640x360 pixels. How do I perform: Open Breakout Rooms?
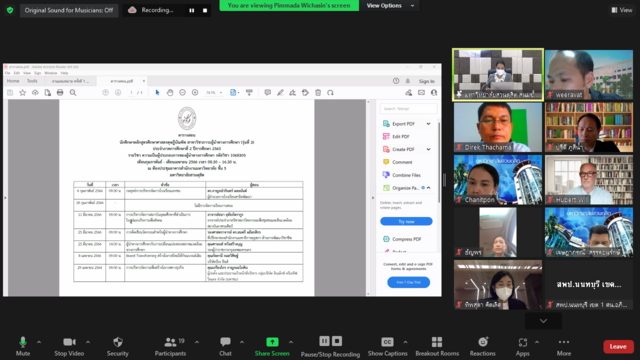point(437,346)
